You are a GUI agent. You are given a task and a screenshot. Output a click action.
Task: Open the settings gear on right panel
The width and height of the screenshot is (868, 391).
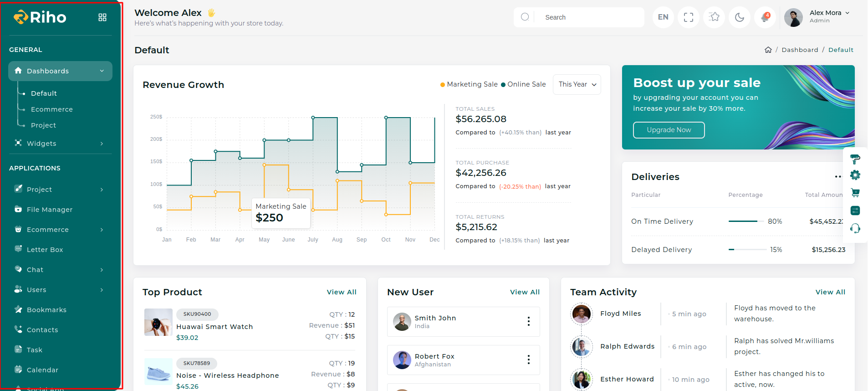[855, 175]
